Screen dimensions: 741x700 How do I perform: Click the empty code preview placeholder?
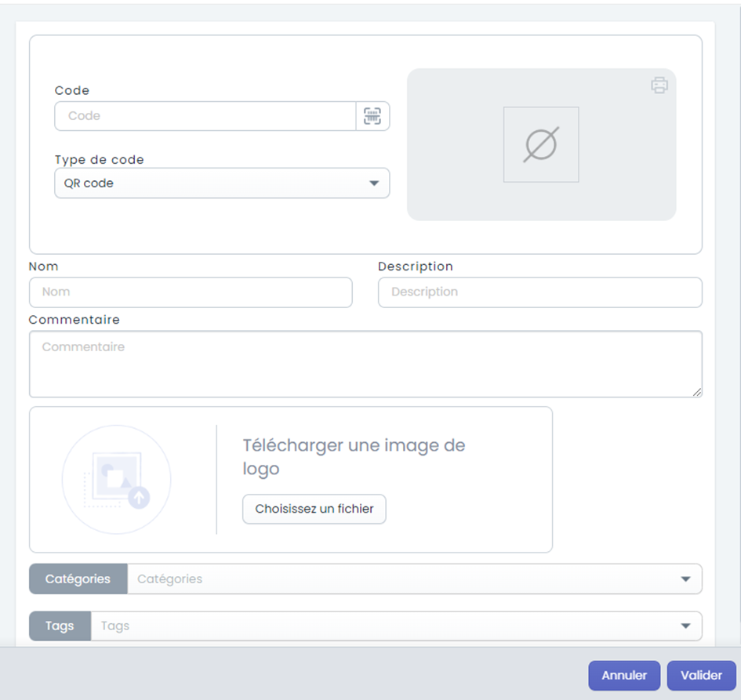coord(541,144)
